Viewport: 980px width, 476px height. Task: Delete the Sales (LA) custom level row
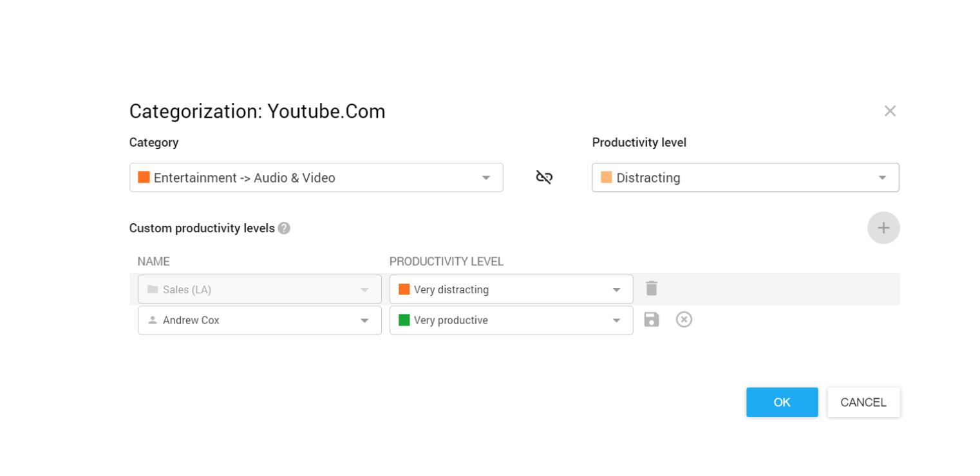click(652, 288)
